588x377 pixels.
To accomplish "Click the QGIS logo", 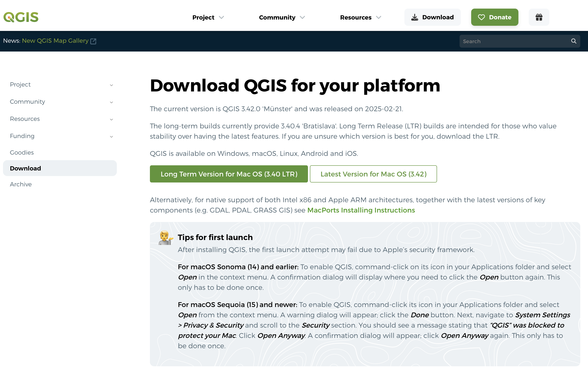I will click(x=21, y=17).
